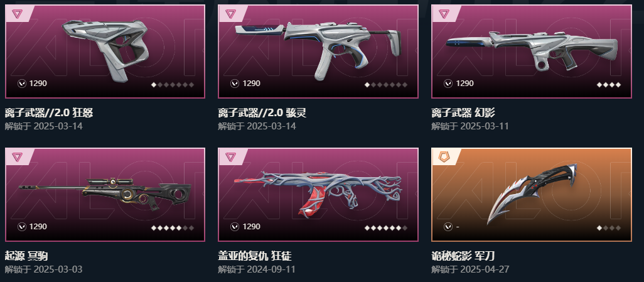Click level diamonds on 起源 冥驹 card
The width and height of the screenshot is (644, 282).
point(173,228)
